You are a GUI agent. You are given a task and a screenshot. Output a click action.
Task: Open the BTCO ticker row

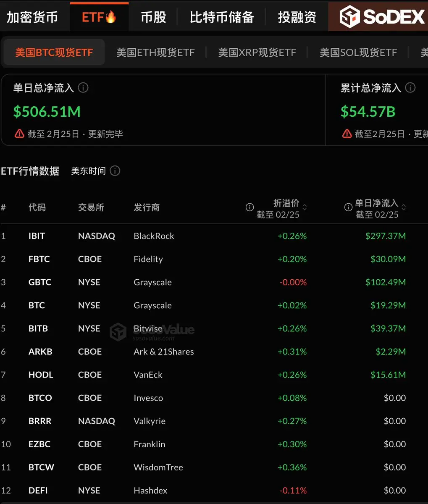[40, 398]
